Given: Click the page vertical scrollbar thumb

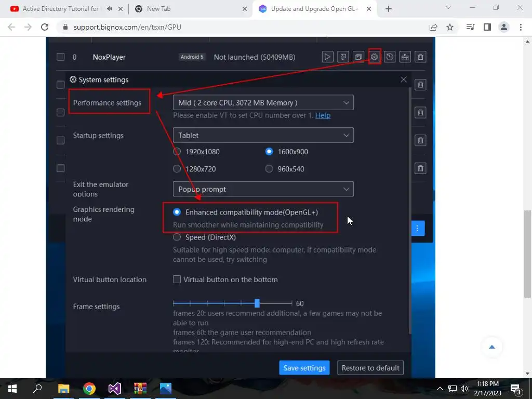Looking at the screenshot, I should click(527, 254).
